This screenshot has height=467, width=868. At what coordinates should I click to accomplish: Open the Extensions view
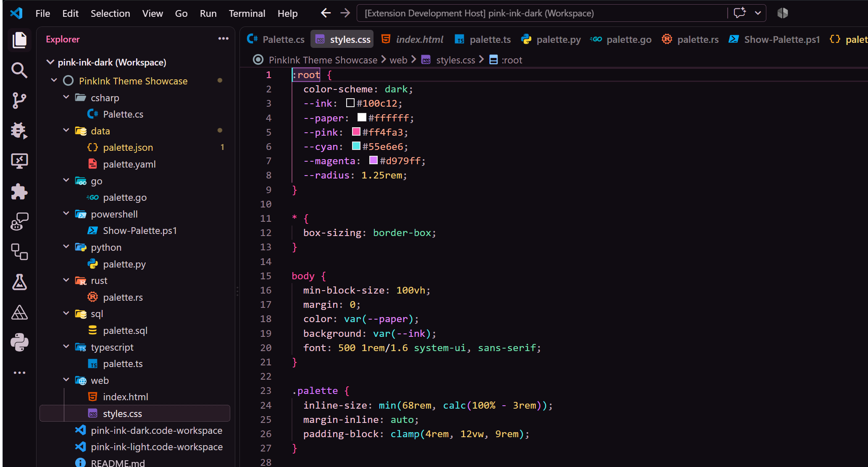(19, 192)
